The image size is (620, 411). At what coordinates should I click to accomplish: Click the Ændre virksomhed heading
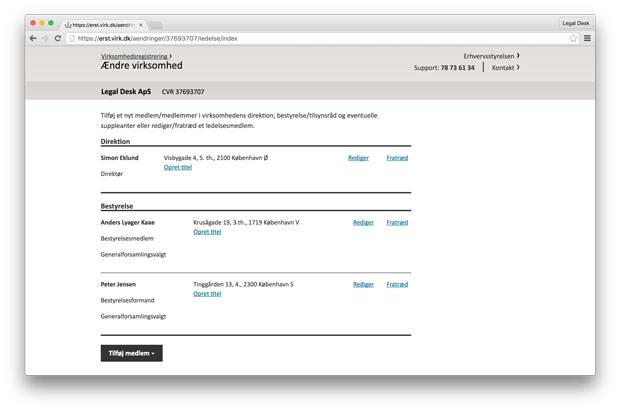[x=142, y=66]
